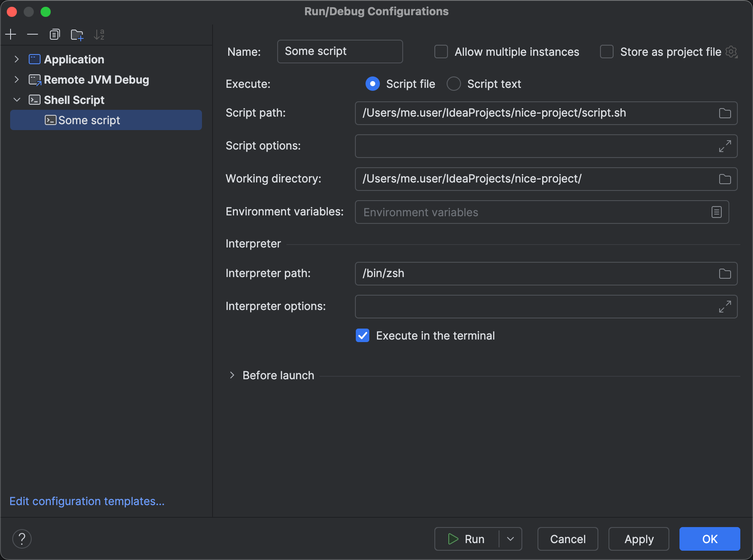
Task: Sort configurations alphabetically
Action: point(99,34)
